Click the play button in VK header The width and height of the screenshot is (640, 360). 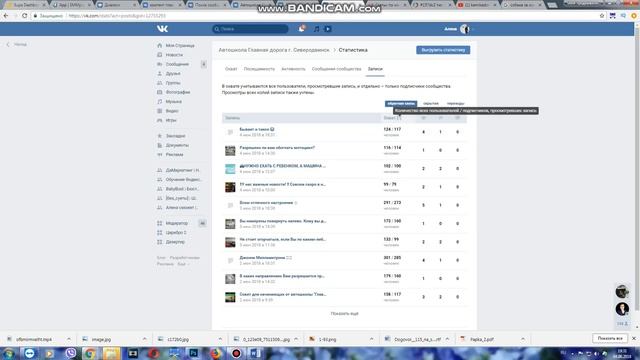click(x=328, y=29)
